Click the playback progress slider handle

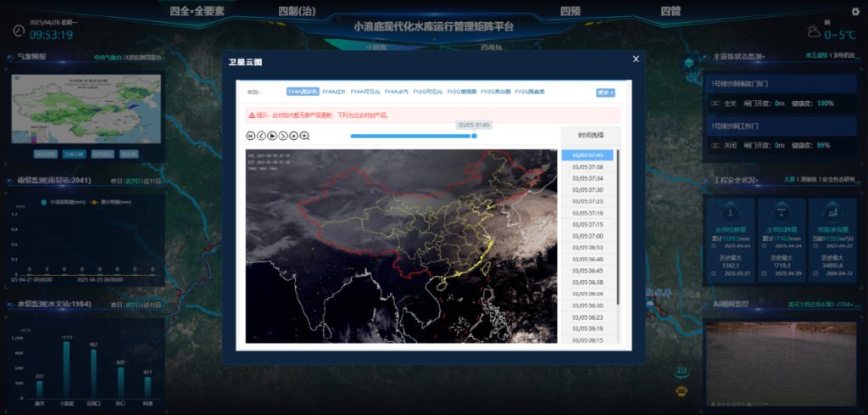click(474, 136)
